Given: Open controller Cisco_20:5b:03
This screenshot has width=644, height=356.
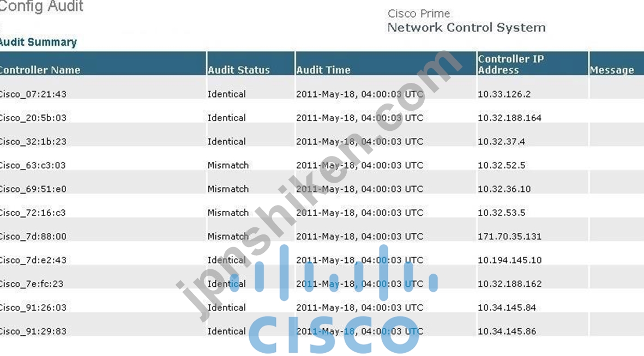Looking at the screenshot, I should click(x=33, y=118).
